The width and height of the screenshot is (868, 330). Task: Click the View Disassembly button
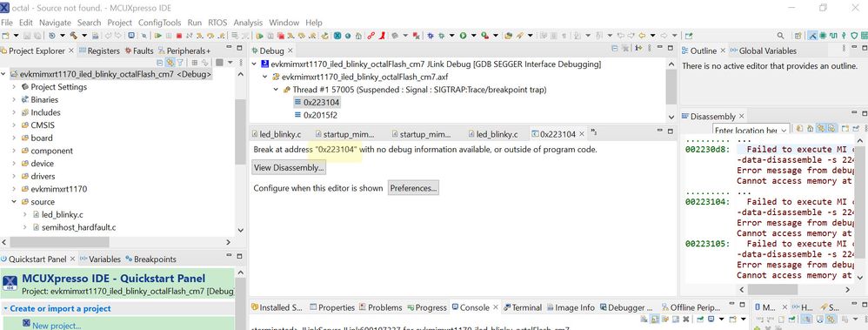point(289,167)
